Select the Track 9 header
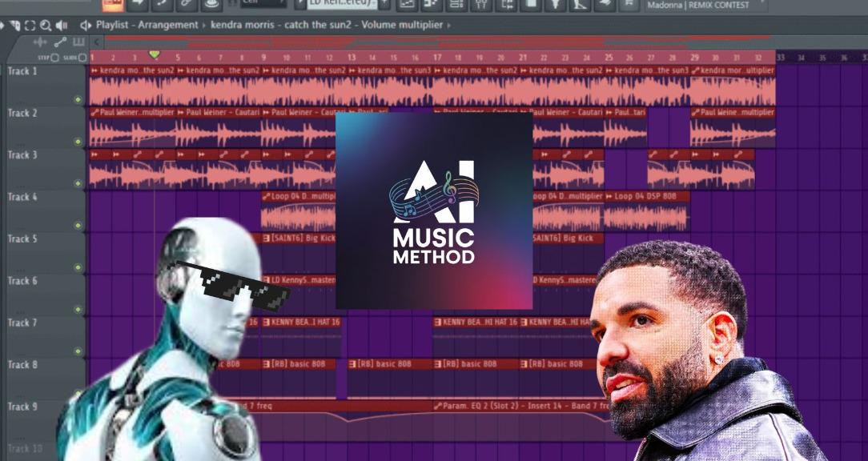 click(46, 421)
